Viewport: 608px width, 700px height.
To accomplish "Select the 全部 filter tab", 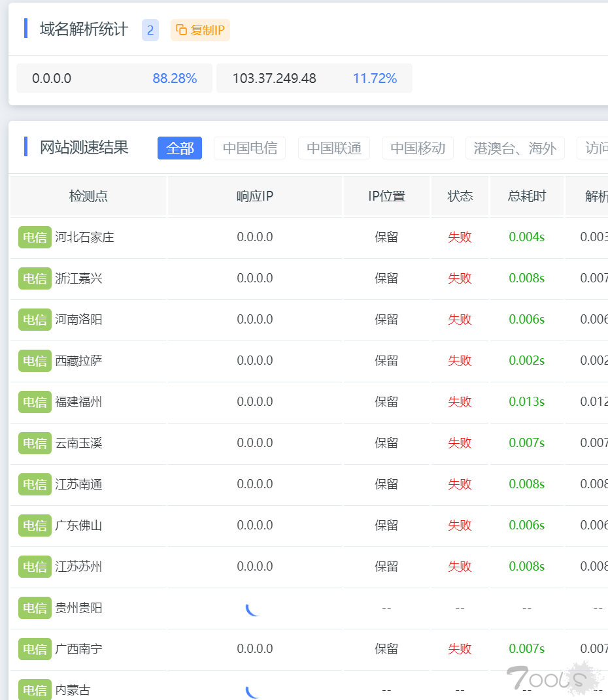I will 179,148.
